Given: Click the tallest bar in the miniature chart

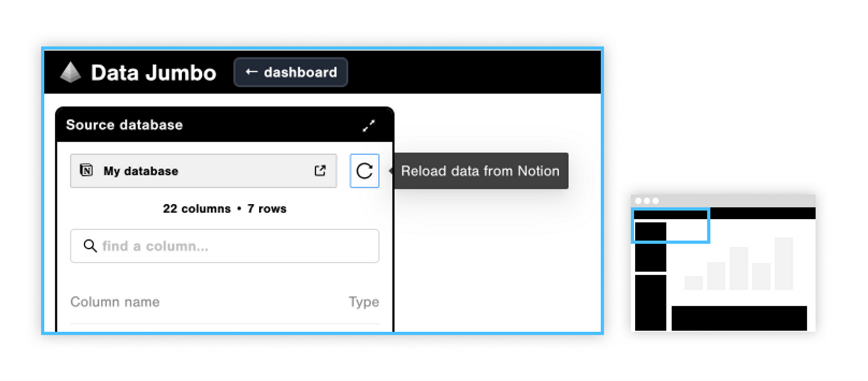Looking at the screenshot, I should coord(784,263).
